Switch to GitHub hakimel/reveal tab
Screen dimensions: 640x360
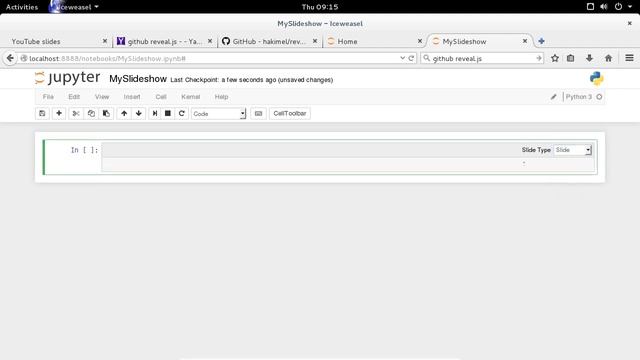point(269,41)
